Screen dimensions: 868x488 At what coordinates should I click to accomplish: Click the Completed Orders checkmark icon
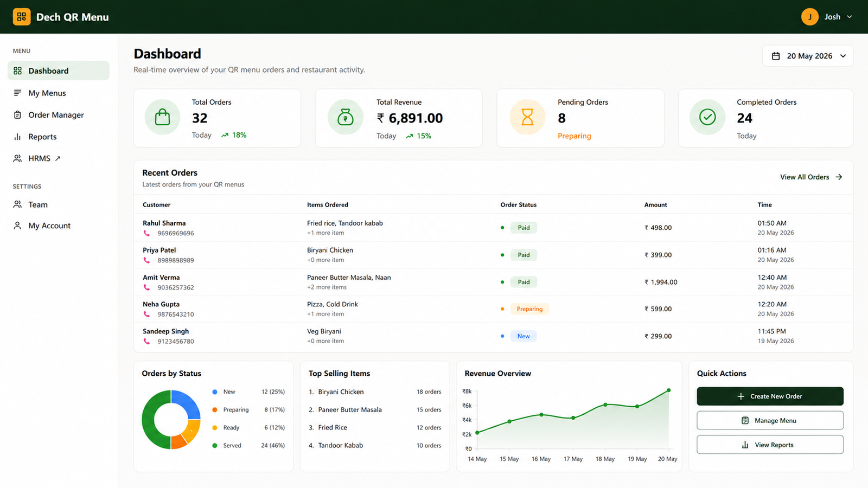point(707,117)
